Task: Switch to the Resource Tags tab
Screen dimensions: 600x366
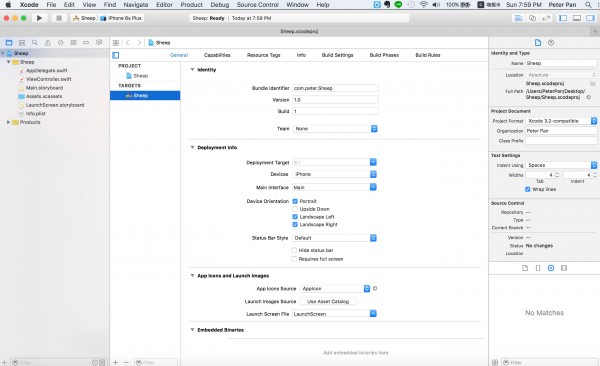Action: point(264,55)
